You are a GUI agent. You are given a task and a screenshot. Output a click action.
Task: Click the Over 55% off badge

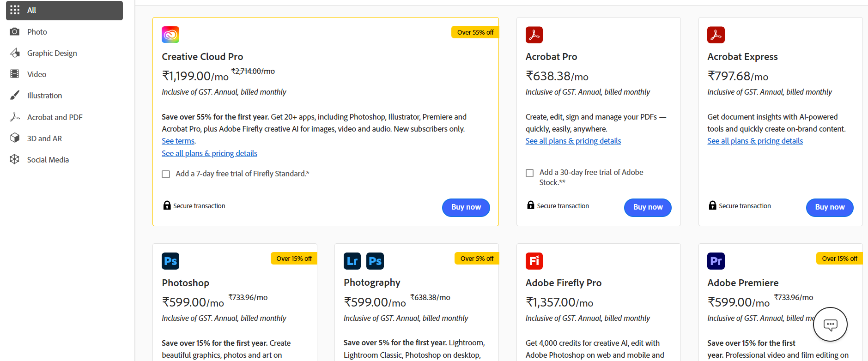475,32
